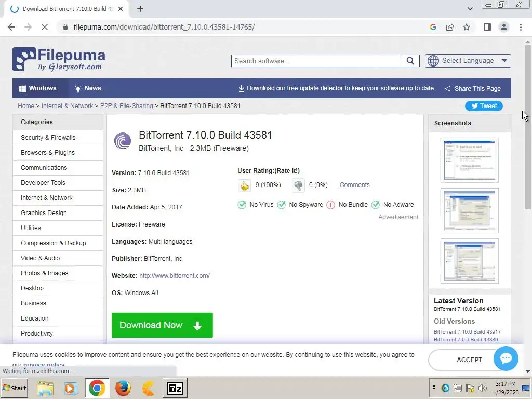Screen dimensions: 532x399
Task: Open a new tab with plus icon
Action: tap(140, 9)
